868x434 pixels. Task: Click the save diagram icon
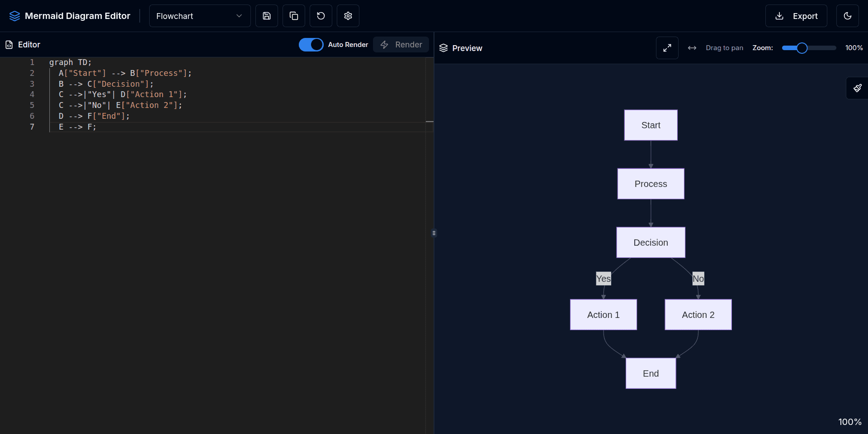[266, 16]
